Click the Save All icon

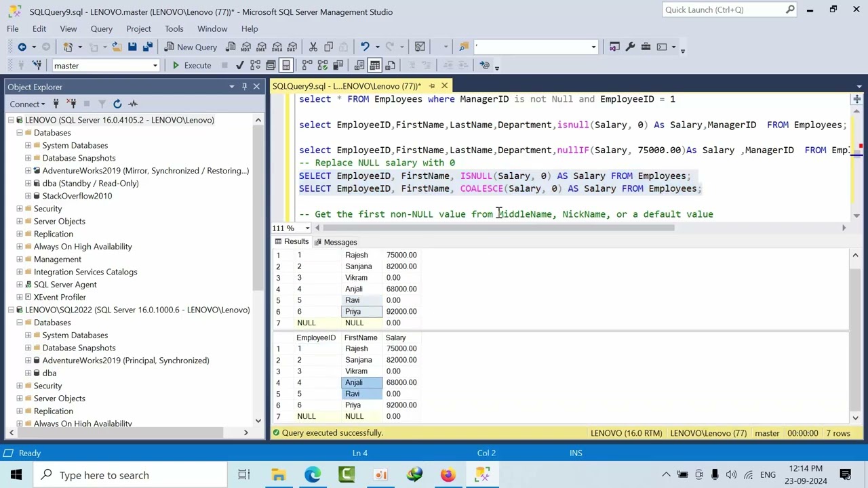point(148,47)
